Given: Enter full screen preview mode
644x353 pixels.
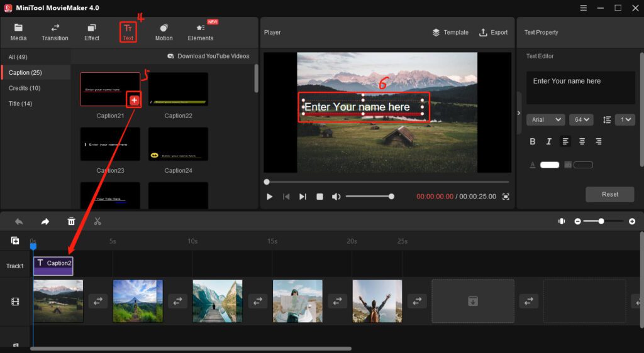Looking at the screenshot, I should (x=506, y=197).
